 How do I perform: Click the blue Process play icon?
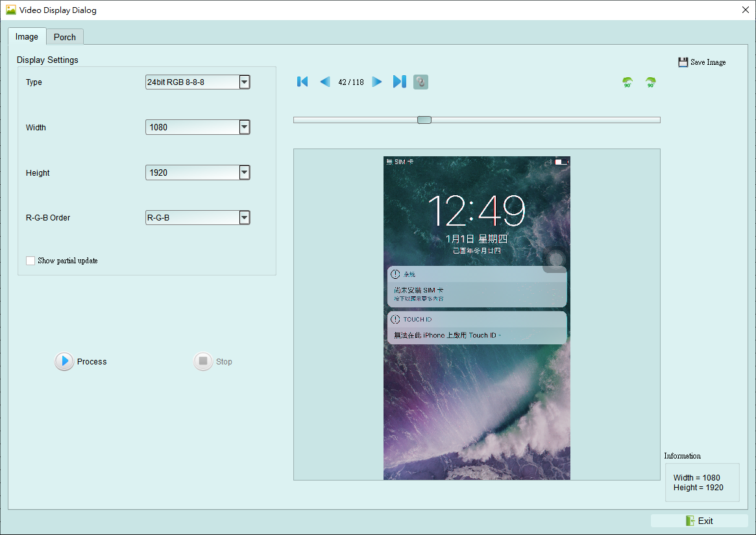pos(64,361)
